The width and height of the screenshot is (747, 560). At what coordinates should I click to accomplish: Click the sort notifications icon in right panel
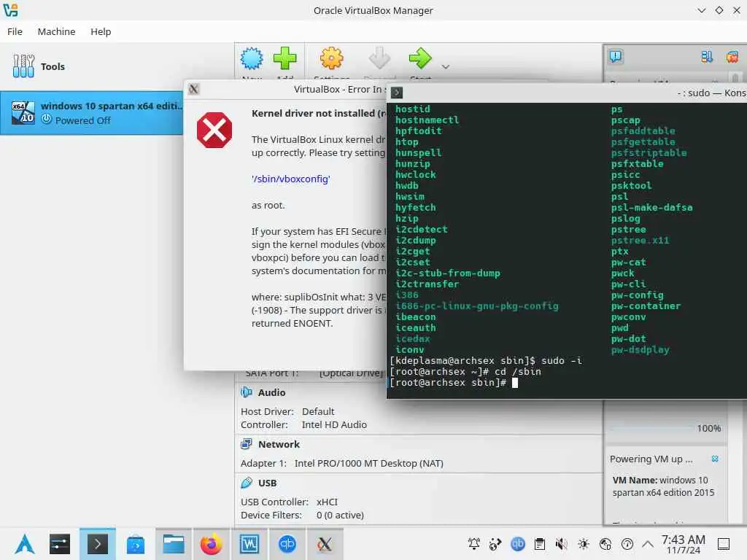(x=707, y=57)
